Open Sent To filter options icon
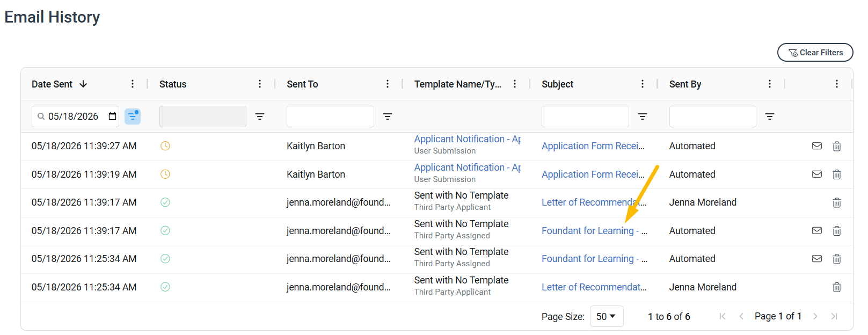This screenshot has width=868, height=335. [388, 116]
